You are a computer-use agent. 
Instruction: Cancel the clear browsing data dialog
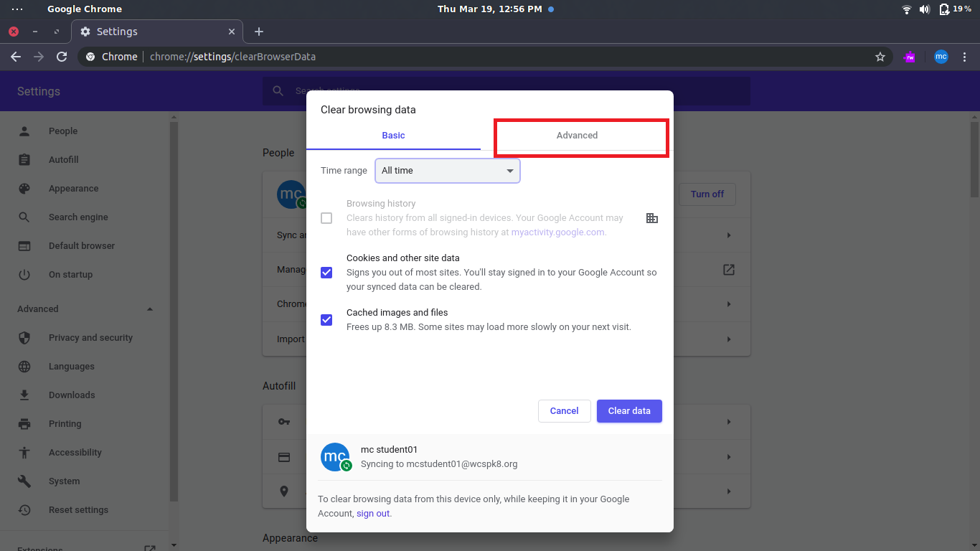click(564, 411)
